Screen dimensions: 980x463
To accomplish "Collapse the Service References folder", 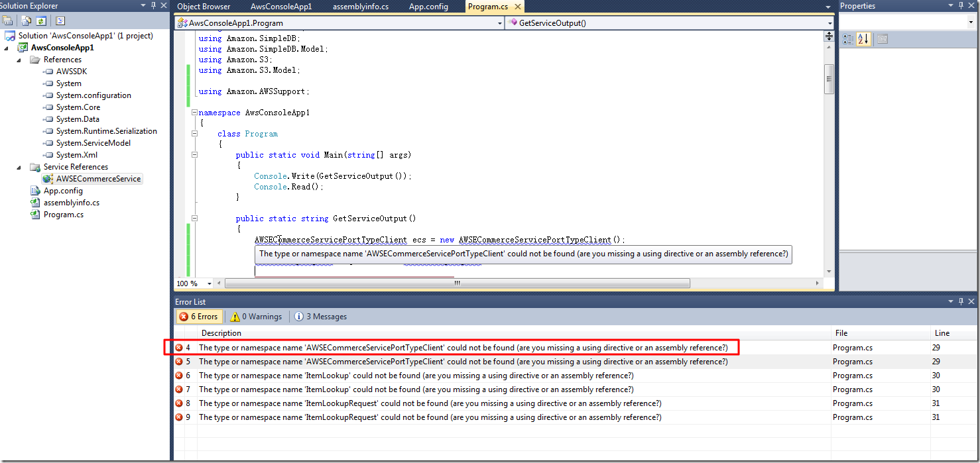I will point(20,167).
